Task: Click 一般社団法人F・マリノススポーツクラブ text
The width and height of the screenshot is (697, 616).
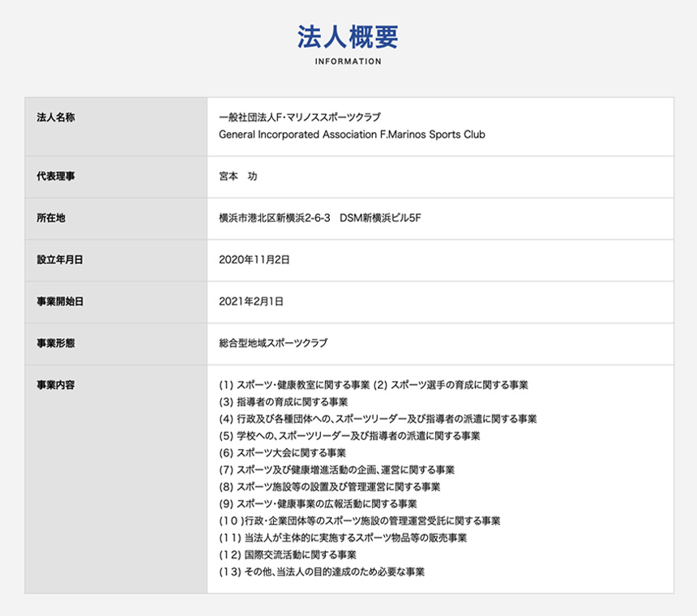Action: [x=300, y=118]
